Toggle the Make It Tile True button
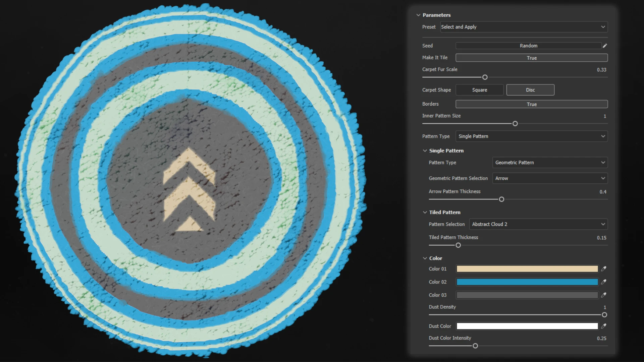644x362 pixels. (x=532, y=58)
